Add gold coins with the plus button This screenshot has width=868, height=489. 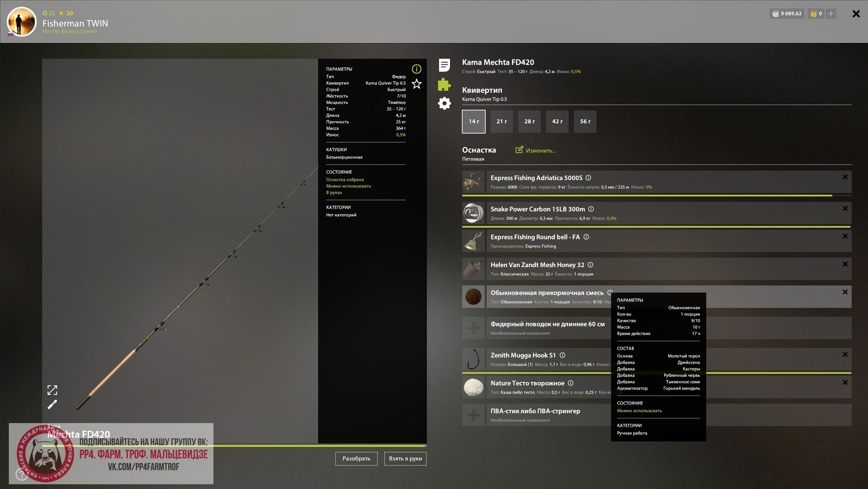[831, 14]
